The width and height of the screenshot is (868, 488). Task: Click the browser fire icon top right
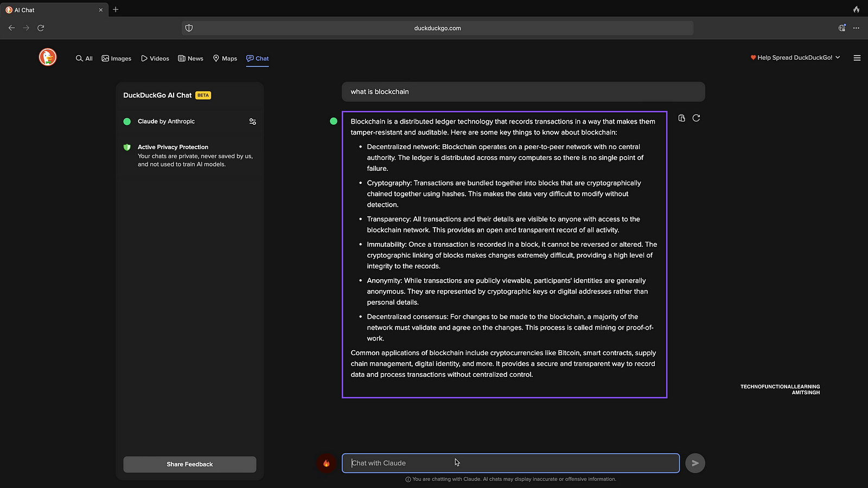click(856, 10)
